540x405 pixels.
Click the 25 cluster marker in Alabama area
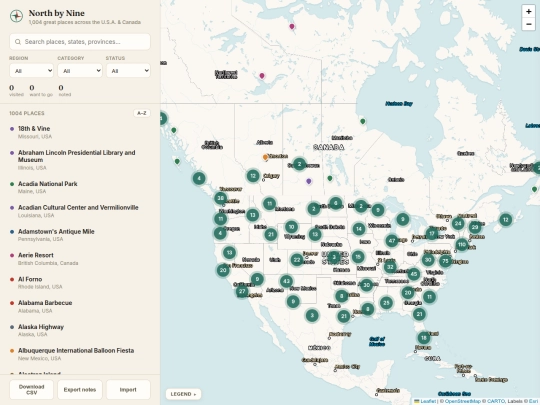[x=386, y=303]
